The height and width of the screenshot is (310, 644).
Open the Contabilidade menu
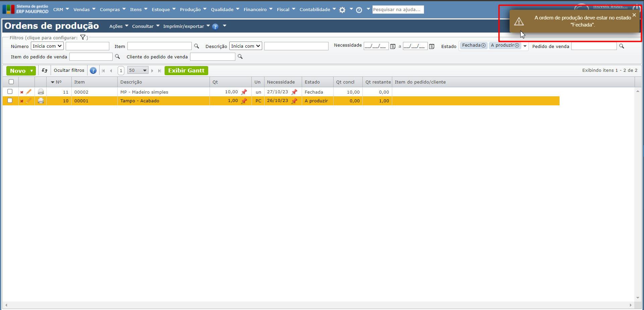click(318, 9)
